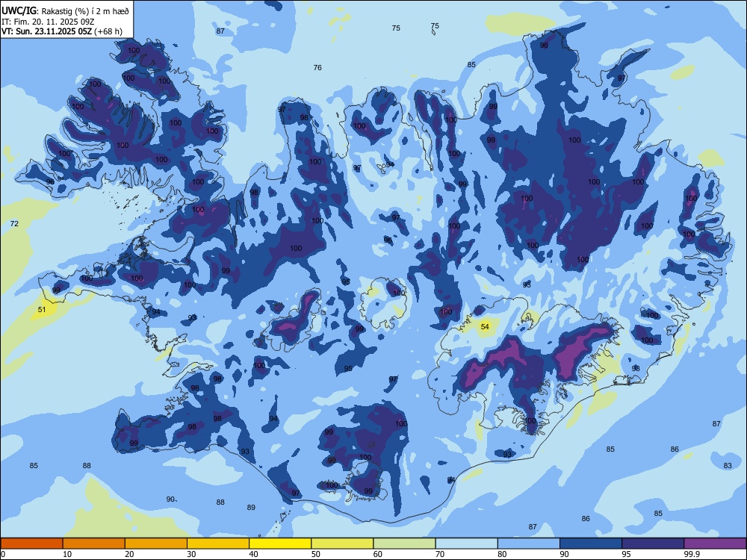
Task: Select the 80–90 light blue legend swatch
Action: pos(529,544)
